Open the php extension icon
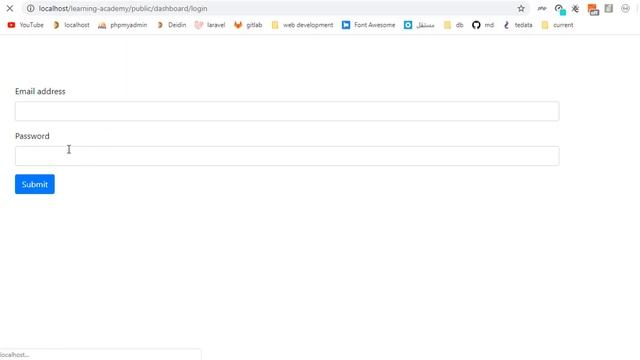The width and height of the screenshot is (640, 360). tap(542, 8)
